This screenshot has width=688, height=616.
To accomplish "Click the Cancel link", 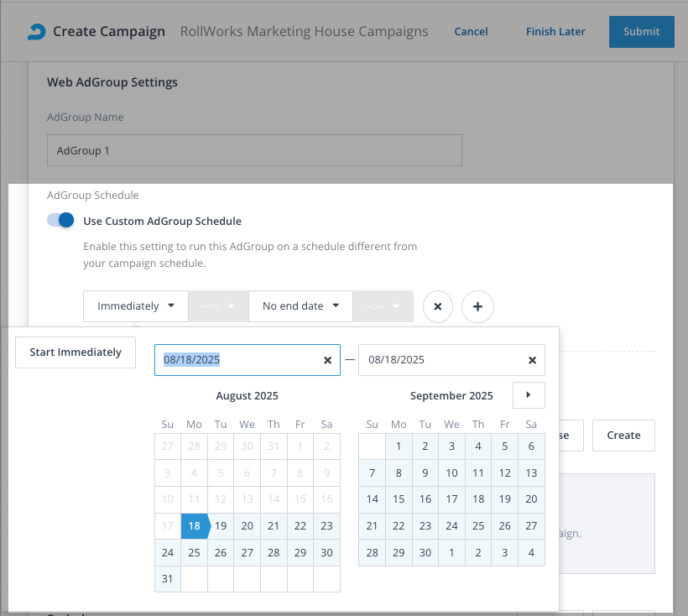I will 471,32.
